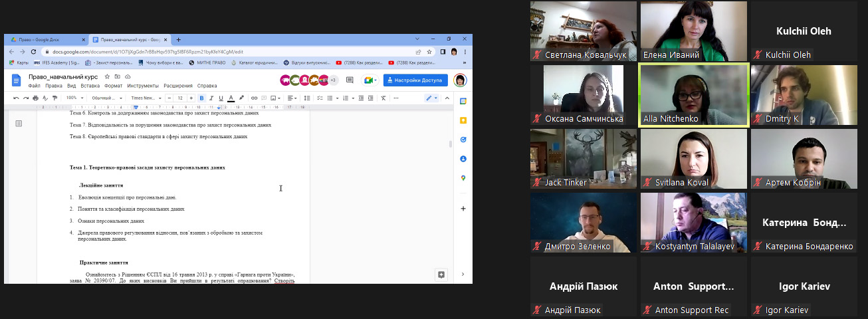Toggle bold formatting button
Viewport: 868px width, 319px height.
[201, 98]
